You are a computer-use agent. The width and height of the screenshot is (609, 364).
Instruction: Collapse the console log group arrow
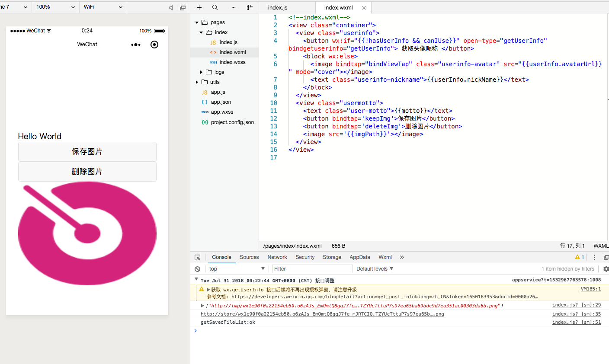196,280
